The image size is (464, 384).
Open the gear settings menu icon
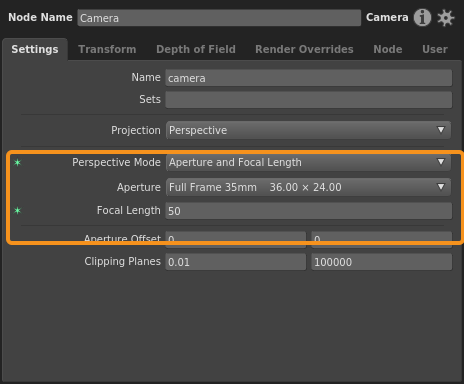click(x=446, y=18)
